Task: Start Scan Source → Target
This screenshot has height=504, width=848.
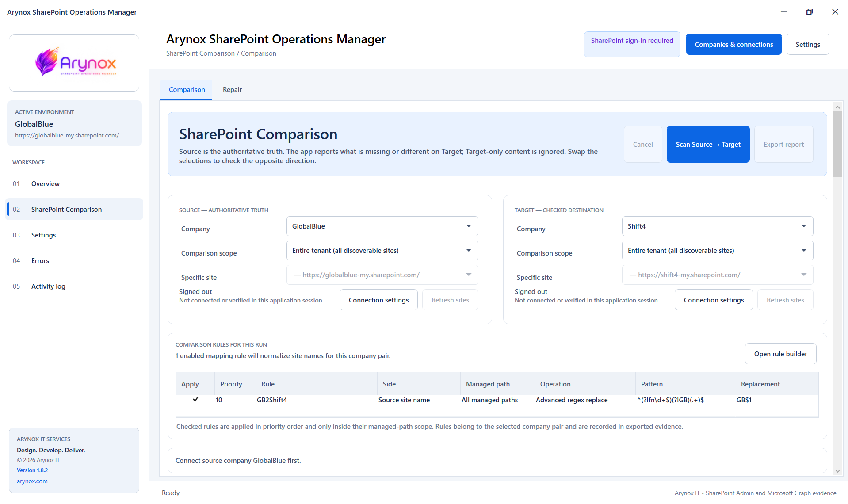Action: click(x=708, y=145)
